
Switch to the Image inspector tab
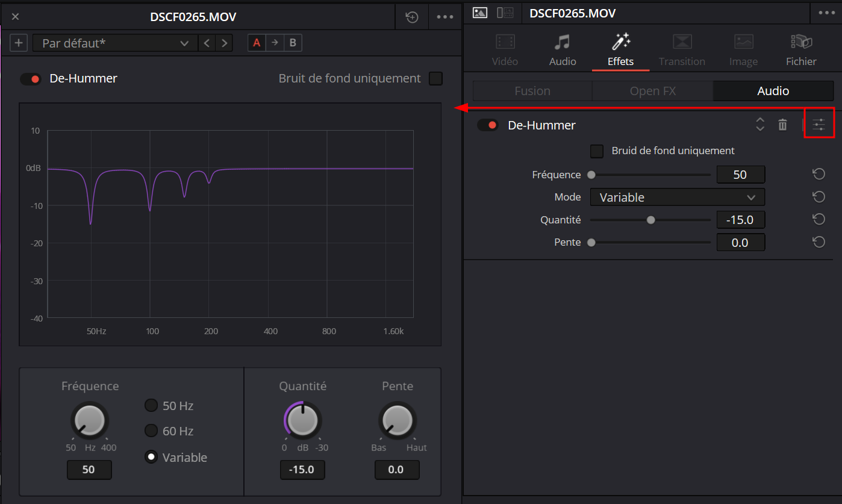pyautogui.click(x=743, y=49)
